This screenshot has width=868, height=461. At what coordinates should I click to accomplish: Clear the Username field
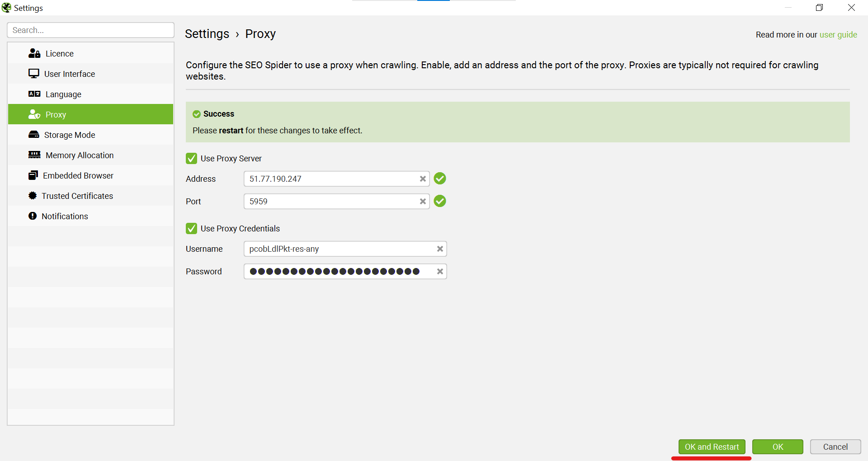click(440, 249)
